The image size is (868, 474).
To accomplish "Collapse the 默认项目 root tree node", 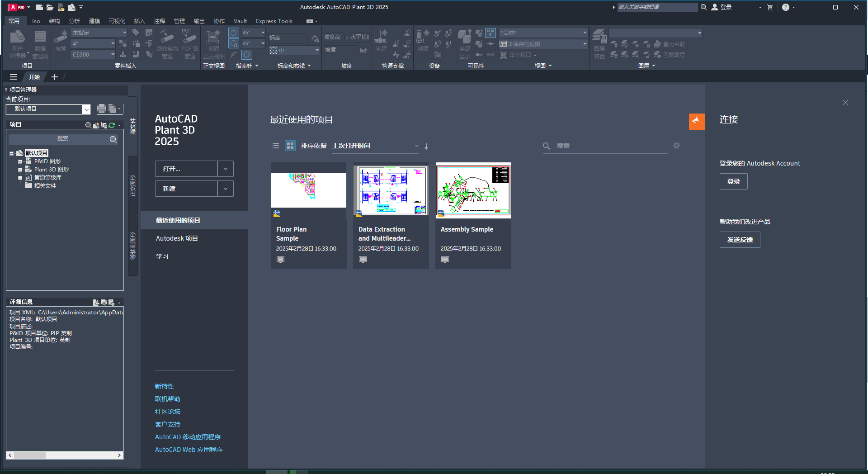I will [x=12, y=153].
